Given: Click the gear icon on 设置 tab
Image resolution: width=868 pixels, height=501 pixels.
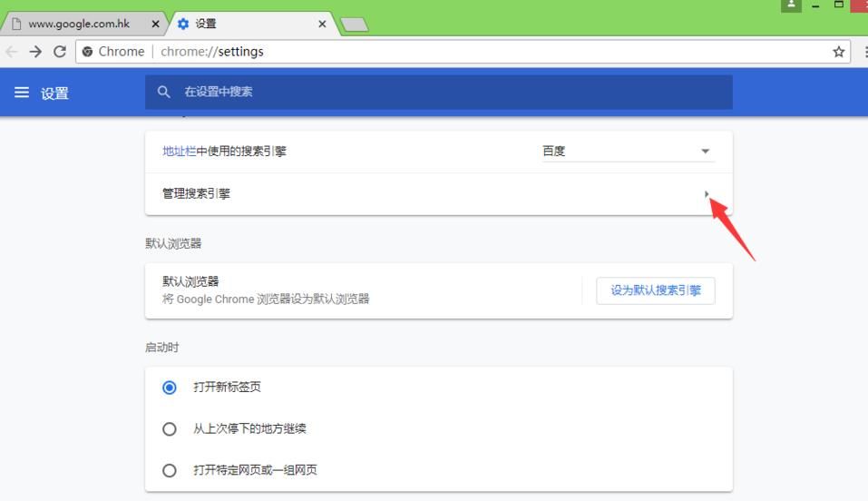Looking at the screenshot, I should [183, 24].
